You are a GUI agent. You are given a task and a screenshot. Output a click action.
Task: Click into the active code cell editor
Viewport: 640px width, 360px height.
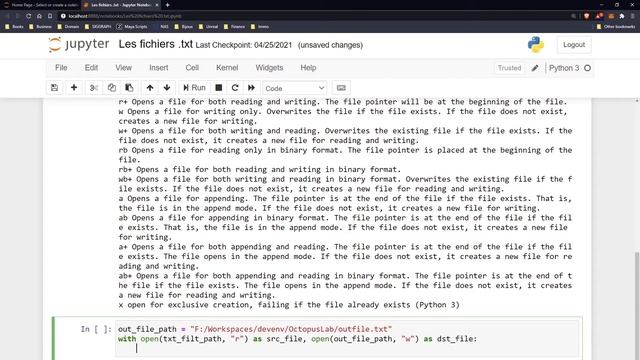coord(347,339)
